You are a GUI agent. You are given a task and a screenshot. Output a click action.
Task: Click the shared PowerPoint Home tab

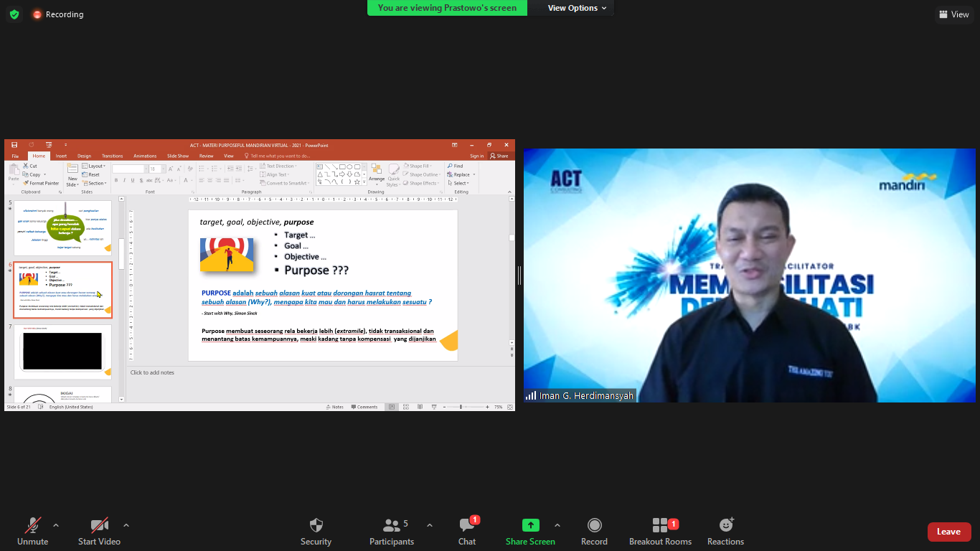(x=39, y=156)
